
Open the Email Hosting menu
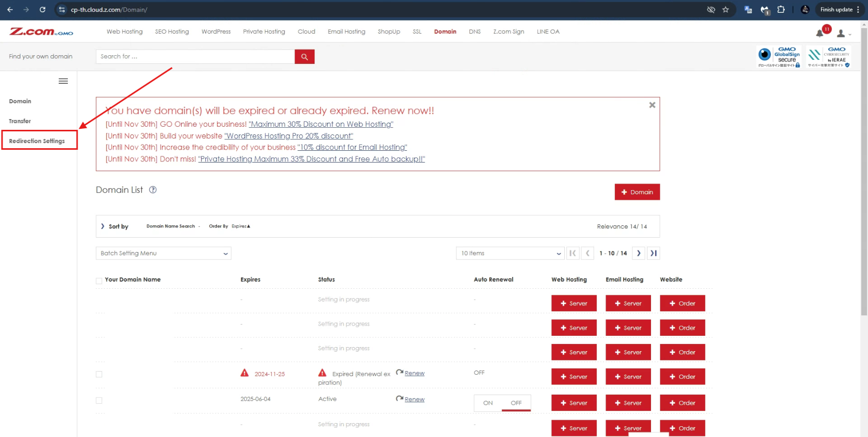(347, 32)
